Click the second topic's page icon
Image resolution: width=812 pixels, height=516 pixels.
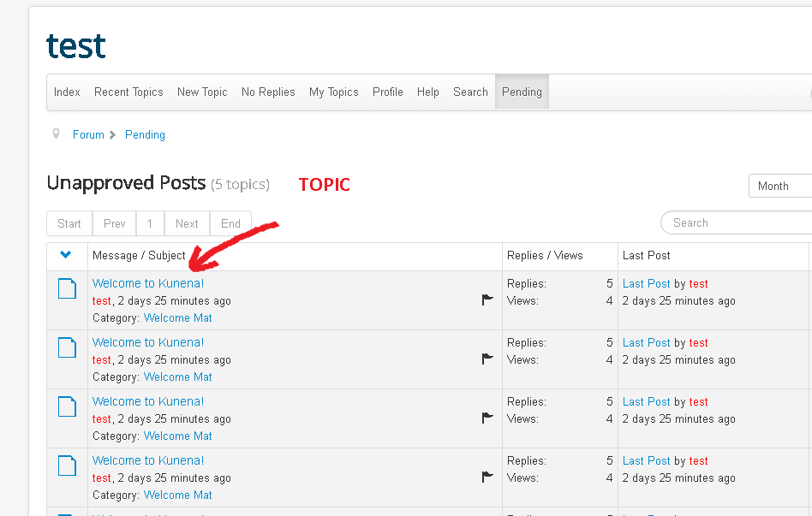click(x=67, y=347)
